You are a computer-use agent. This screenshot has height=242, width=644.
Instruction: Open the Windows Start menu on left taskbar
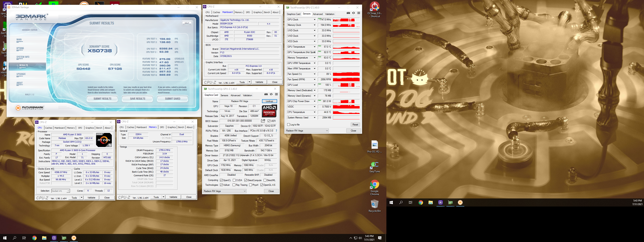point(4,238)
